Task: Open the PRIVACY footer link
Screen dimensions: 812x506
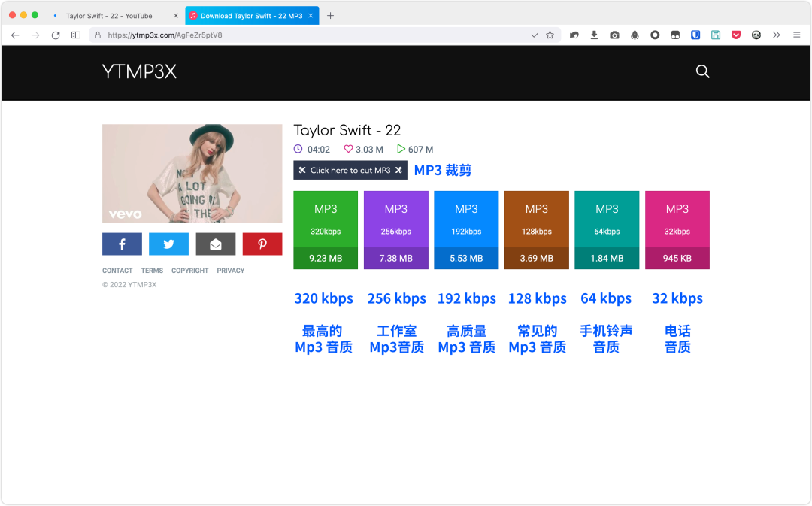Action: 231,271
